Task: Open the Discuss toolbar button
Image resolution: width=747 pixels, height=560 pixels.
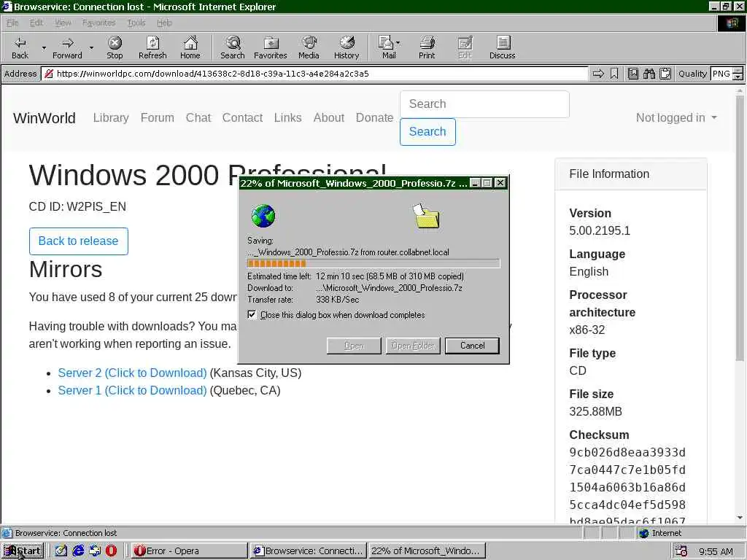Action: point(502,47)
